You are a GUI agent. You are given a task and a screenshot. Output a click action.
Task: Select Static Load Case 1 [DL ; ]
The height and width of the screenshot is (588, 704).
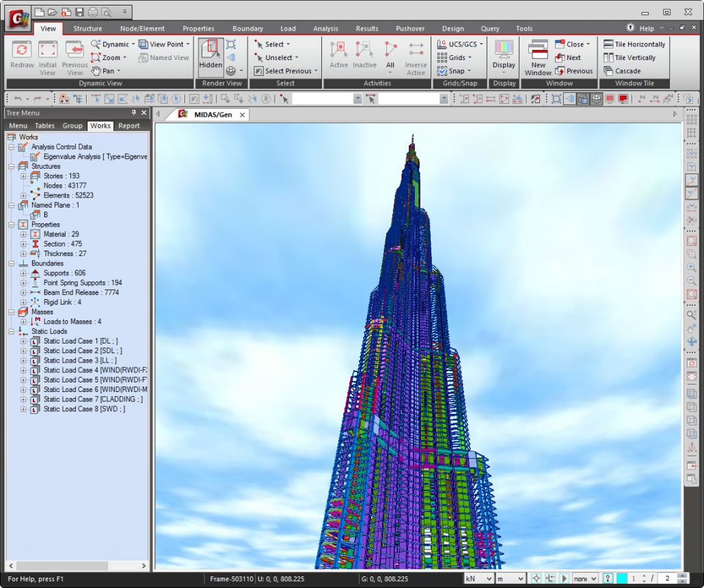point(81,341)
